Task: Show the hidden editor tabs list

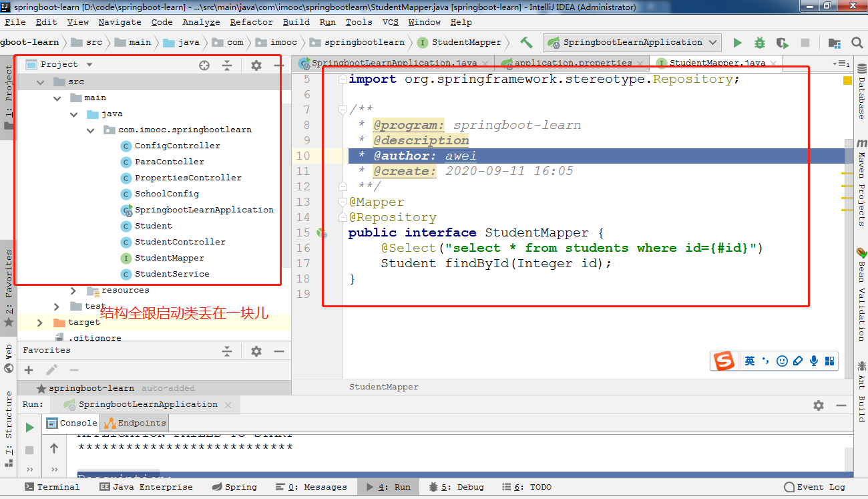Action: pyautogui.click(x=841, y=63)
